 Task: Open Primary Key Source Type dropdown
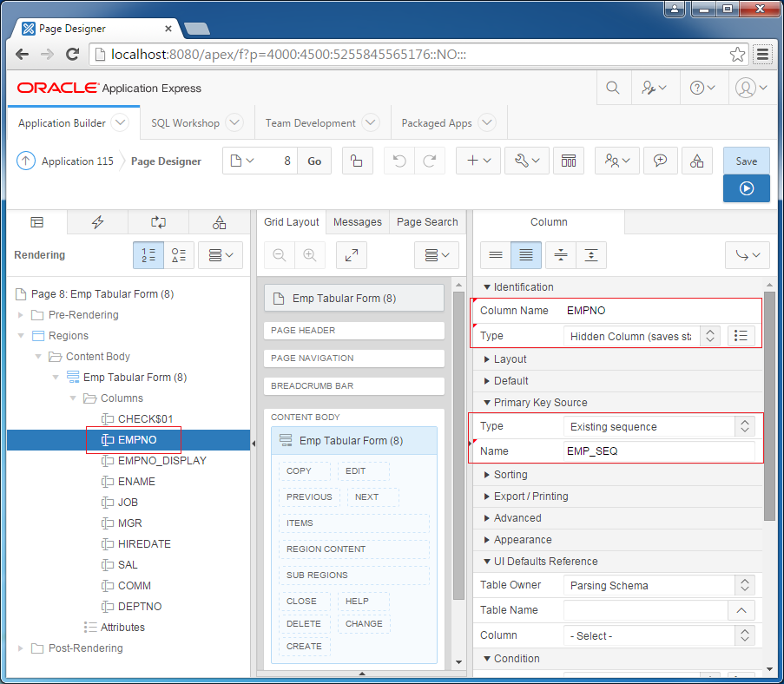coord(659,426)
